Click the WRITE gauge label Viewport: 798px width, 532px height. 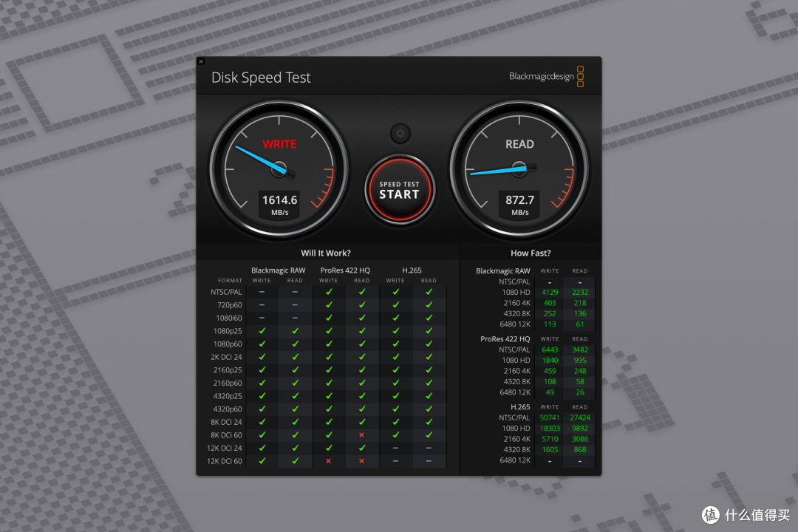pyautogui.click(x=279, y=144)
